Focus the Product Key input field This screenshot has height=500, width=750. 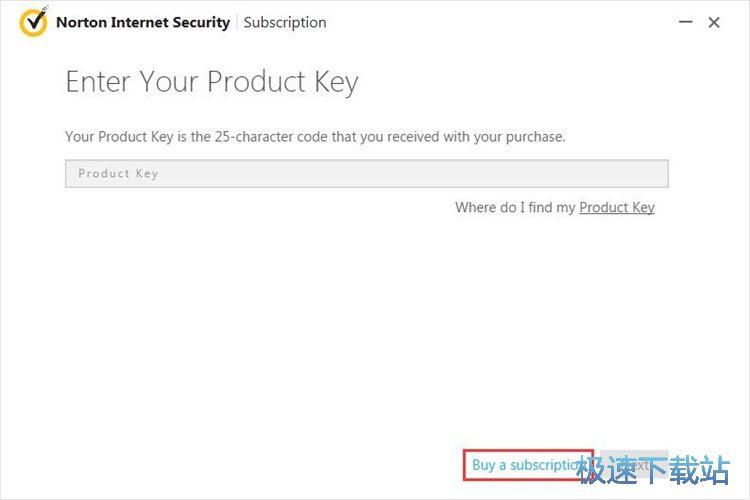[366, 174]
